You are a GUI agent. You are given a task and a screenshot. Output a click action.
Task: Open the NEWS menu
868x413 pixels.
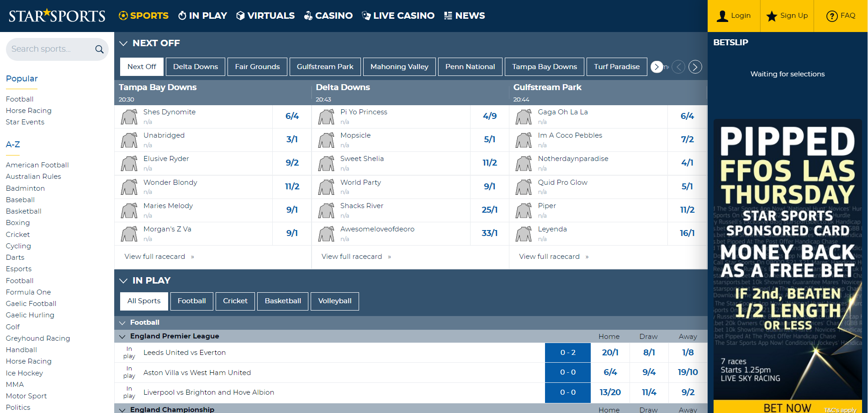click(x=465, y=16)
